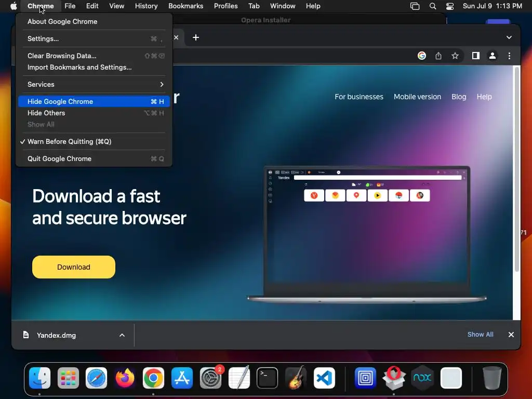532x399 pixels.
Task: Open the Bookmarks menu
Action: (x=185, y=6)
